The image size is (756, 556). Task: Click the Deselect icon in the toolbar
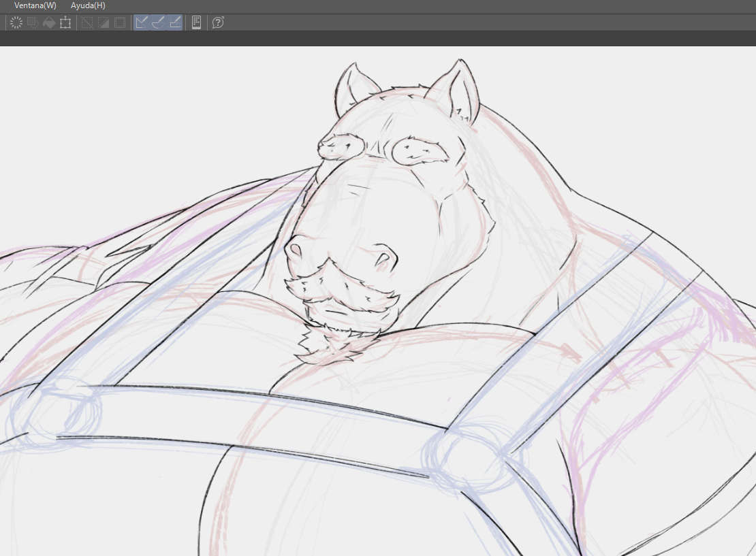pos(87,22)
